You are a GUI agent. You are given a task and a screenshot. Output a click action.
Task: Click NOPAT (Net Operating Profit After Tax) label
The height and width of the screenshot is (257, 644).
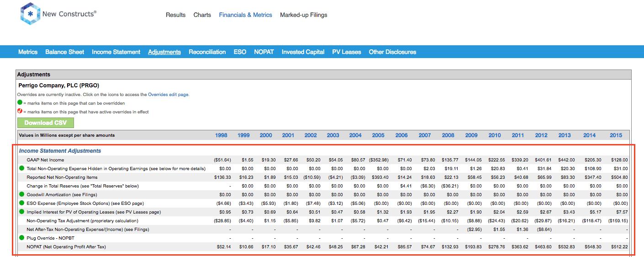(x=66, y=247)
